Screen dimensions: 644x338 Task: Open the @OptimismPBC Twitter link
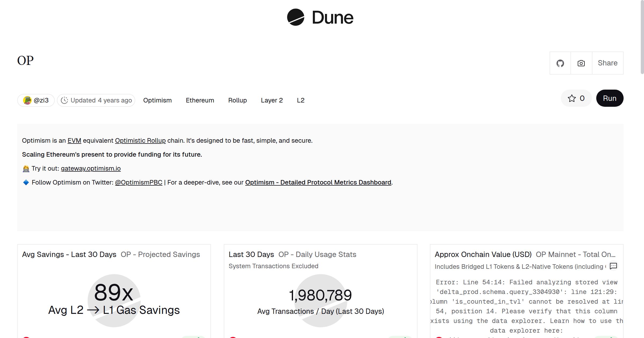tap(138, 182)
